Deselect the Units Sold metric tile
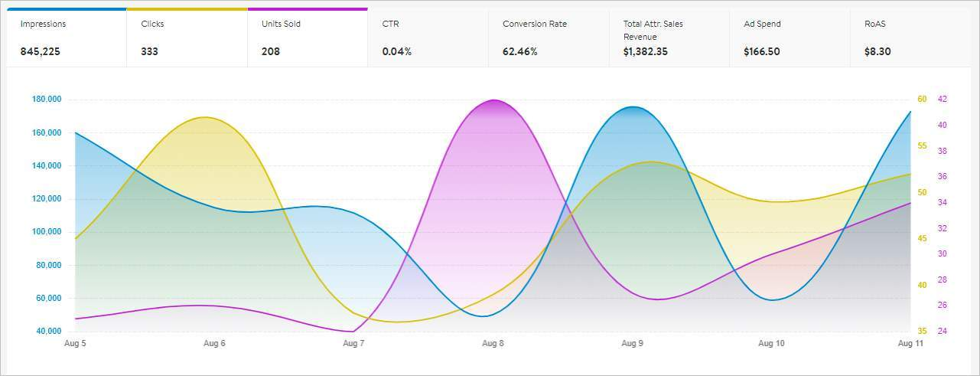This screenshot has width=980, height=376. (x=307, y=38)
